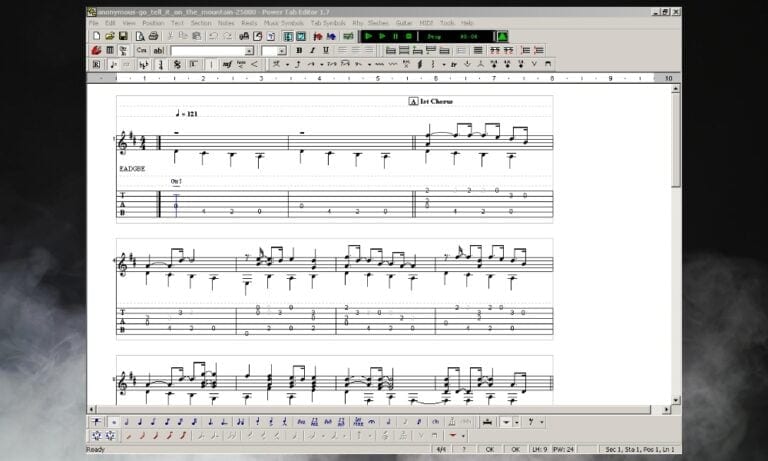Save the tab with the floppy disk icon
768x461 pixels.
click(x=122, y=36)
